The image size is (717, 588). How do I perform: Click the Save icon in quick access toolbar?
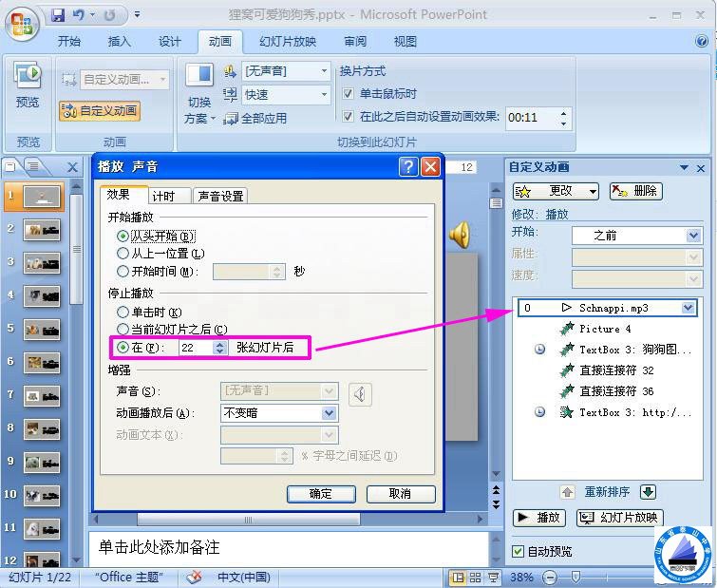(58, 15)
